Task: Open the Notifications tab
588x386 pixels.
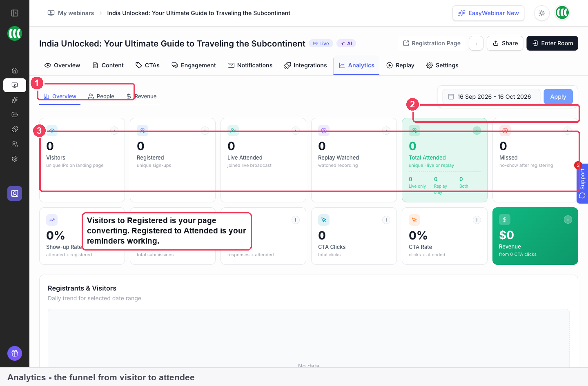Action: coord(250,65)
